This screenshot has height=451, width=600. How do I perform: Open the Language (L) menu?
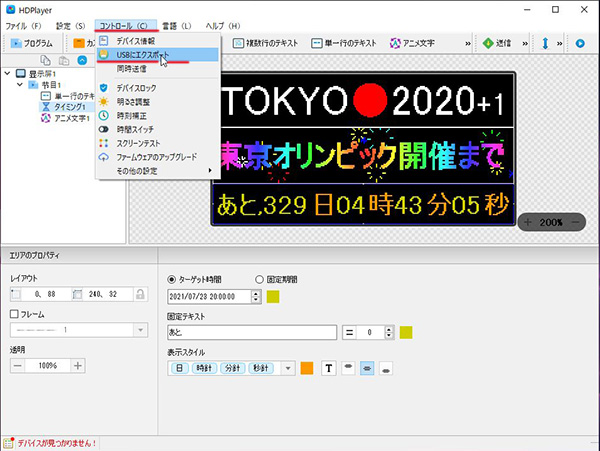[x=176, y=26]
